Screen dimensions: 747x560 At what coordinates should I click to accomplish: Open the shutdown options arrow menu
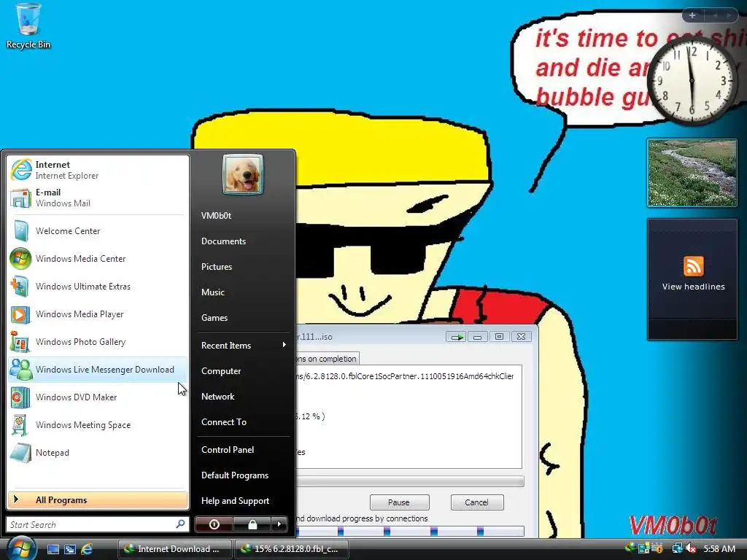click(x=279, y=524)
